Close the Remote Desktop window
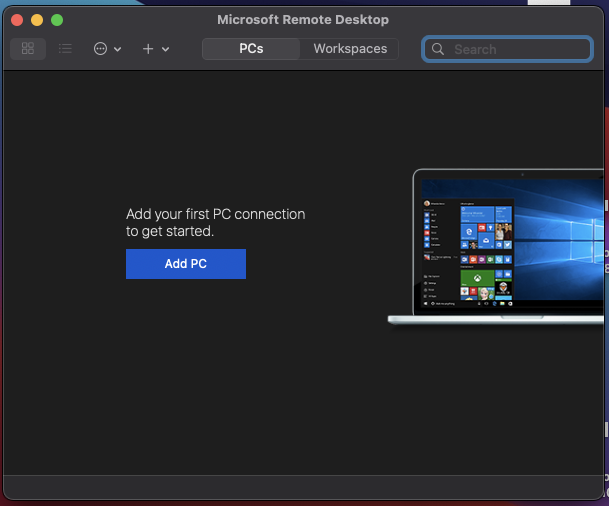Image resolution: width=609 pixels, height=506 pixels. point(17,20)
